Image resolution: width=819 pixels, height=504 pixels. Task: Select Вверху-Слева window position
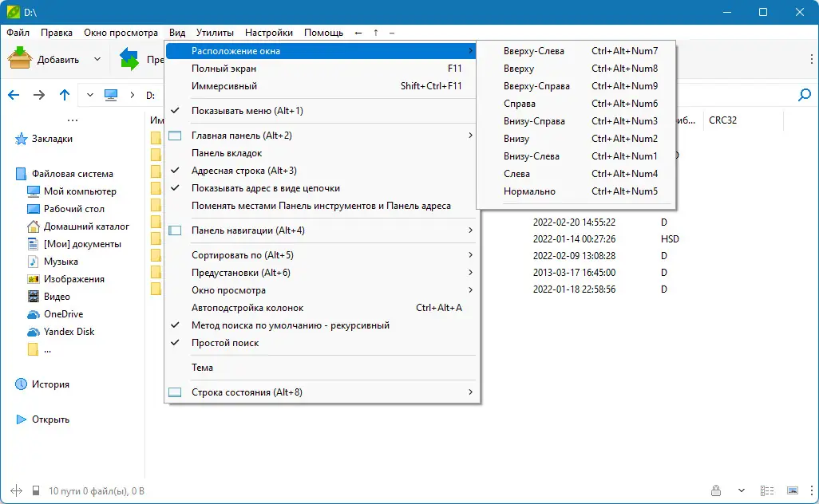coord(576,51)
